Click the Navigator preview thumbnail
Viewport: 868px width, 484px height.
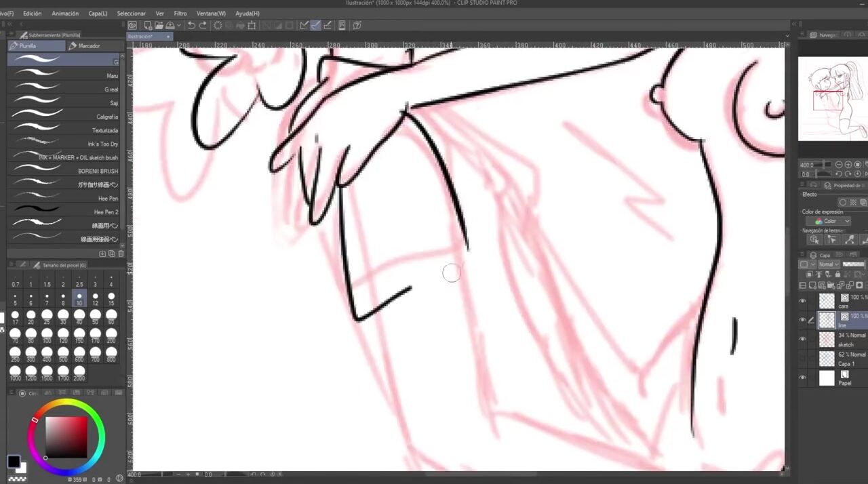coord(832,98)
